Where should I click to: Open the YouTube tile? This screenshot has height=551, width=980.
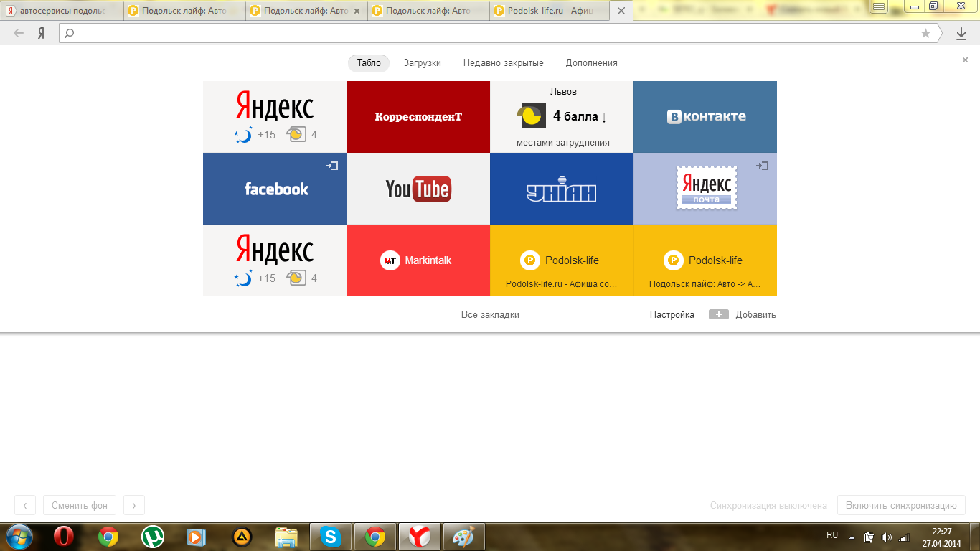click(x=418, y=189)
